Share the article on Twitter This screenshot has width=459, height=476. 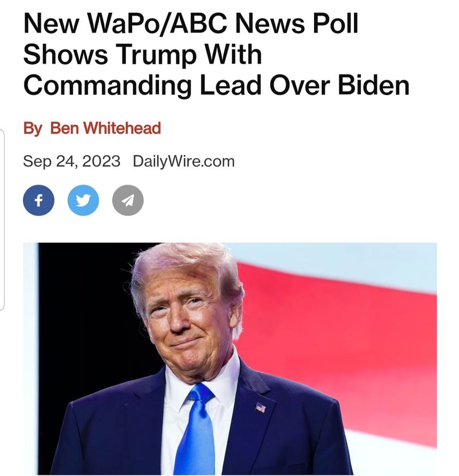pyautogui.click(x=83, y=200)
